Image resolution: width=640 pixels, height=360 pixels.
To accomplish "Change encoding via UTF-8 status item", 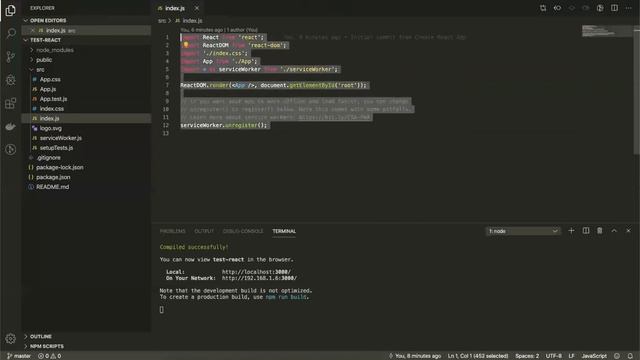I will tap(553, 356).
